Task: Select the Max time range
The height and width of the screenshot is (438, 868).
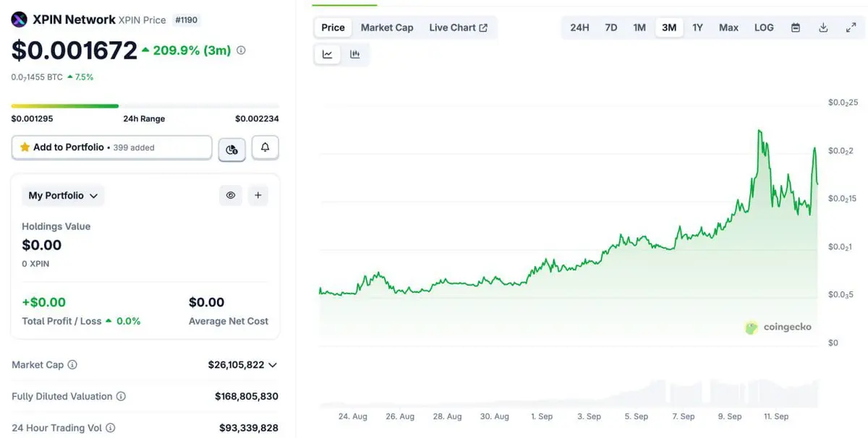Action: pos(728,27)
